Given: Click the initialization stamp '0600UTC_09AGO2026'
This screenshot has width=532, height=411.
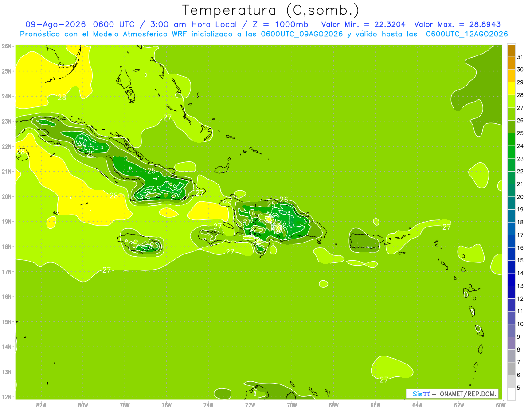Looking at the screenshot, I should point(302,34).
